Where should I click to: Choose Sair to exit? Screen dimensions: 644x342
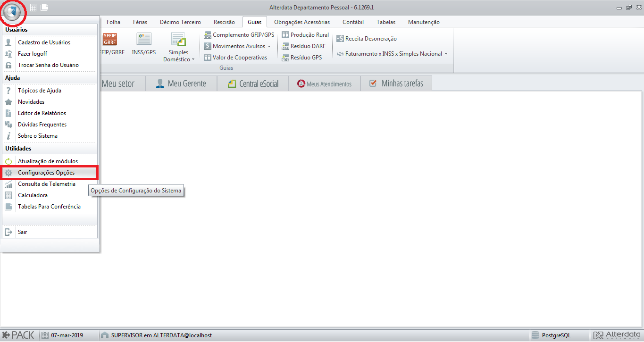[x=50, y=232]
